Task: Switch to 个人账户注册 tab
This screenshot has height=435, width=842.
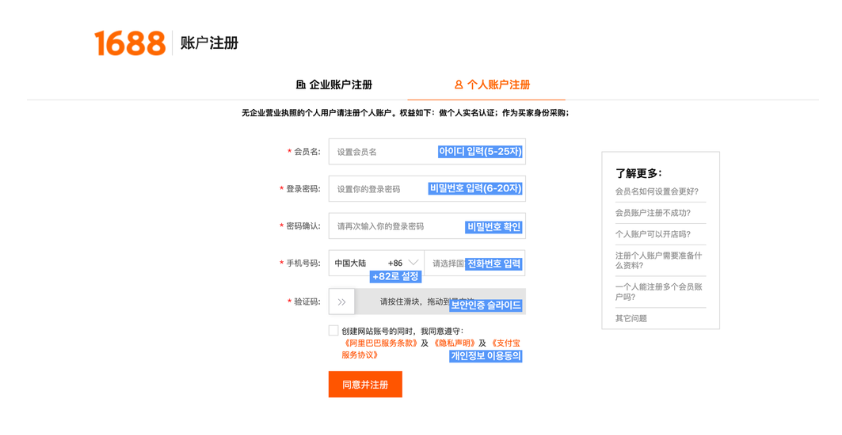Action: coord(492,85)
